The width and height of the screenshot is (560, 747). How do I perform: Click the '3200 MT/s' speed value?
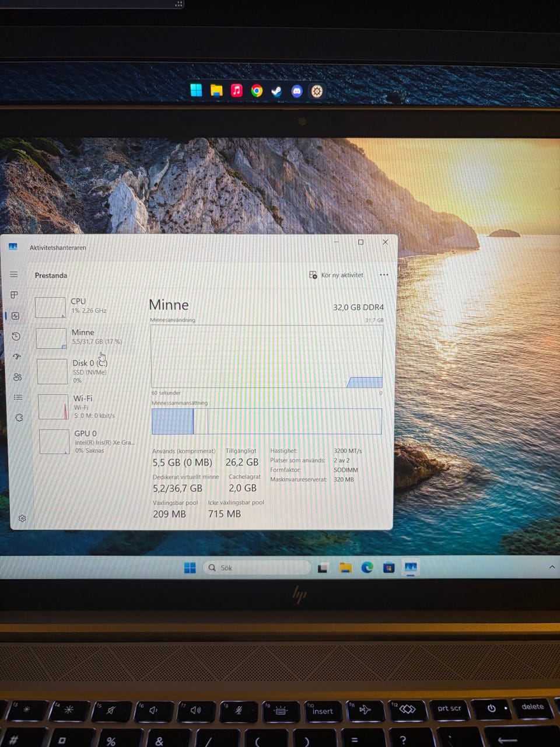pos(348,451)
